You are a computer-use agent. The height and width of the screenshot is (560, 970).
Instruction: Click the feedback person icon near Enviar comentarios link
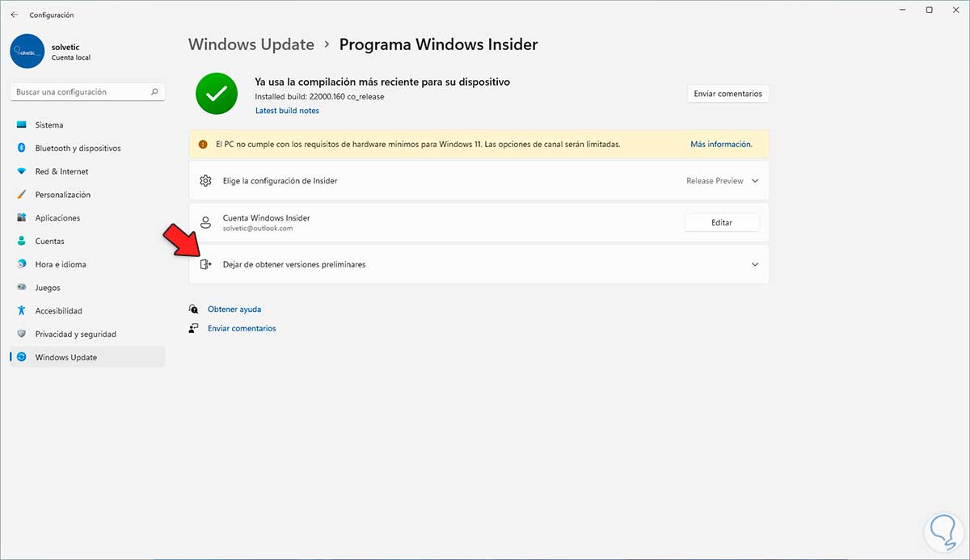click(x=194, y=328)
